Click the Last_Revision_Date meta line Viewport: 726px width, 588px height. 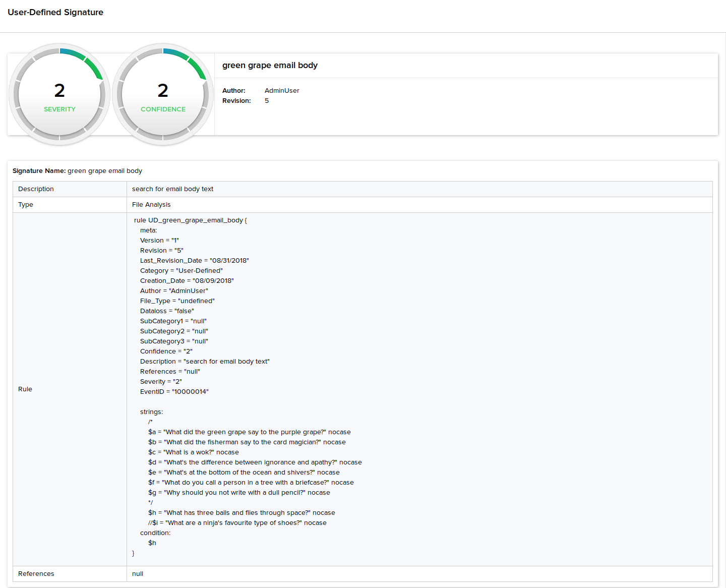pos(194,261)
